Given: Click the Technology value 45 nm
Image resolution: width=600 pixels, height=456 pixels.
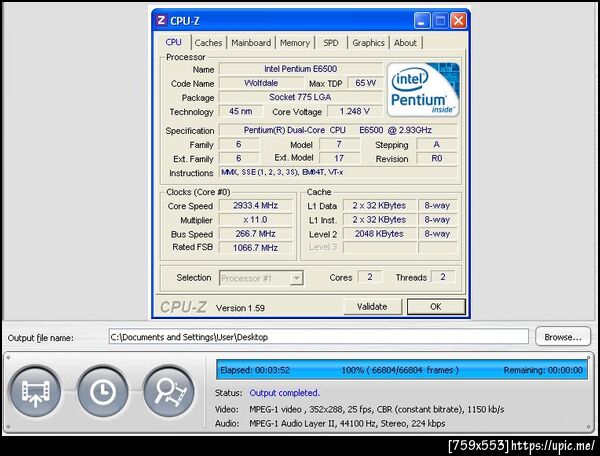Looking at the screenshot, I should coord(241,111).
